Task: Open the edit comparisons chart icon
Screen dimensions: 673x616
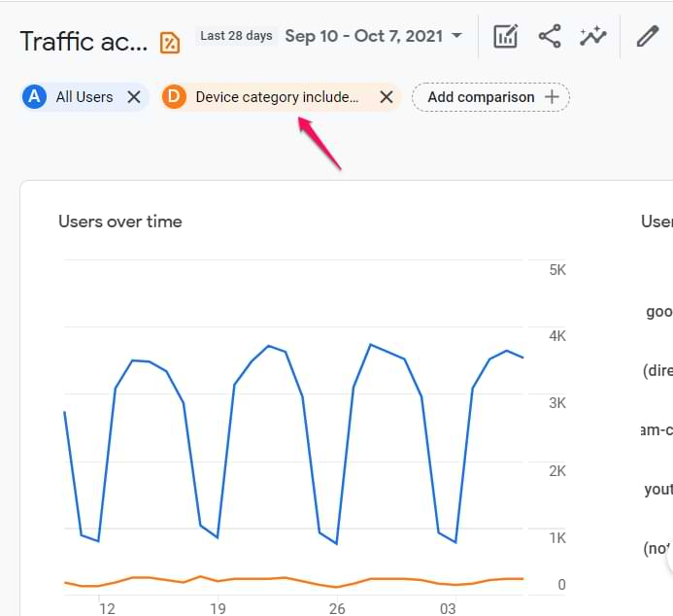Action: coord(505,37)
